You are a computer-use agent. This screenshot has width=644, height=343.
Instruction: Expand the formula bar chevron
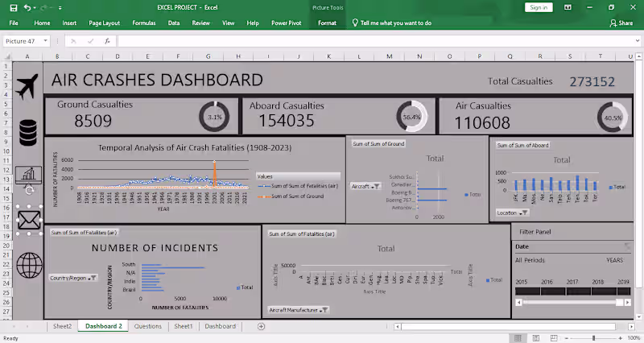(x=638, y=41)
